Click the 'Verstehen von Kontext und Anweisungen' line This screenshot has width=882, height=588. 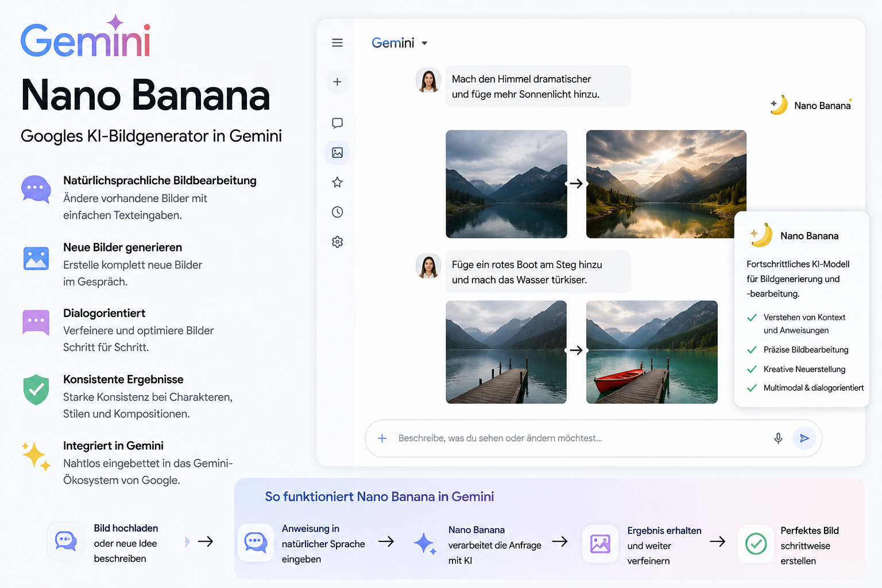point(804,324)
